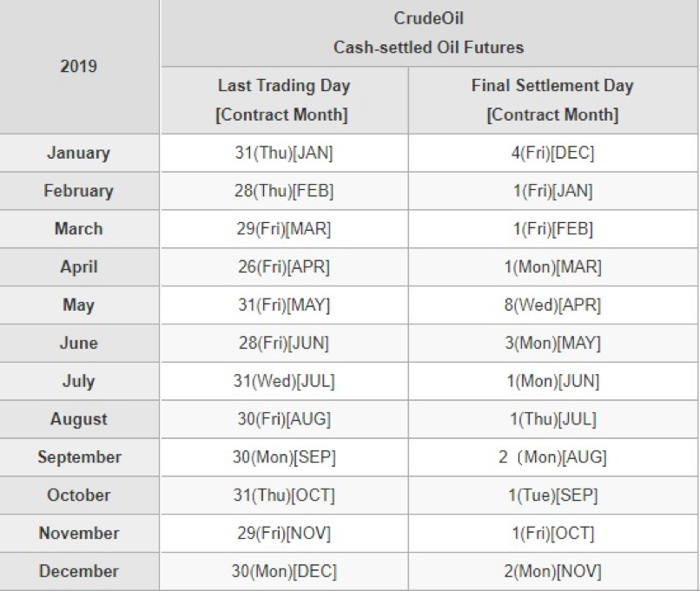Select the October row label
Screen dimensions: 700x591
pos(79,495)
